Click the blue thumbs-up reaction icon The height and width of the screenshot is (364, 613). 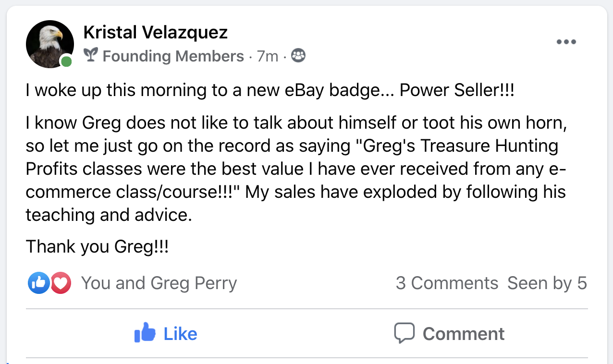coord(39,283)
